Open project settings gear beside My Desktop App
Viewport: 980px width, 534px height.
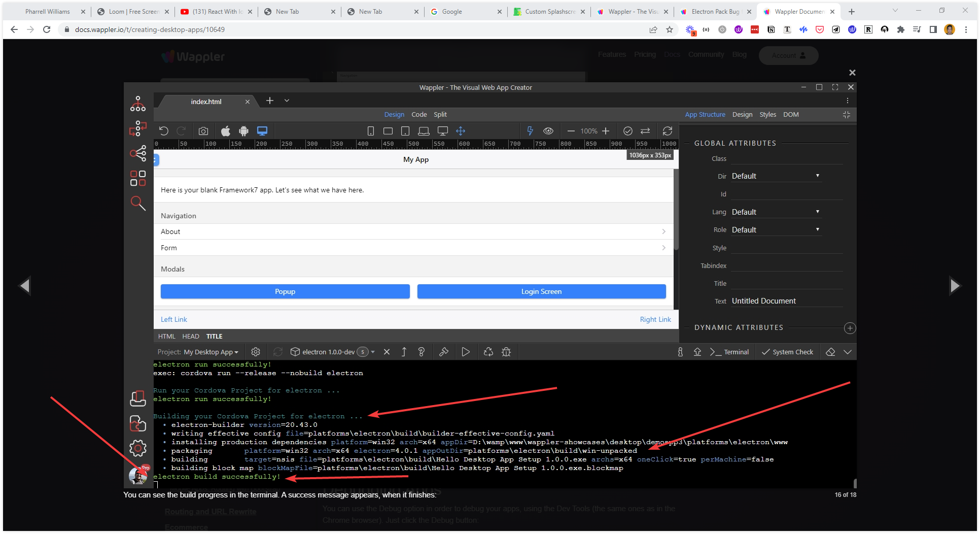(256, 352)
